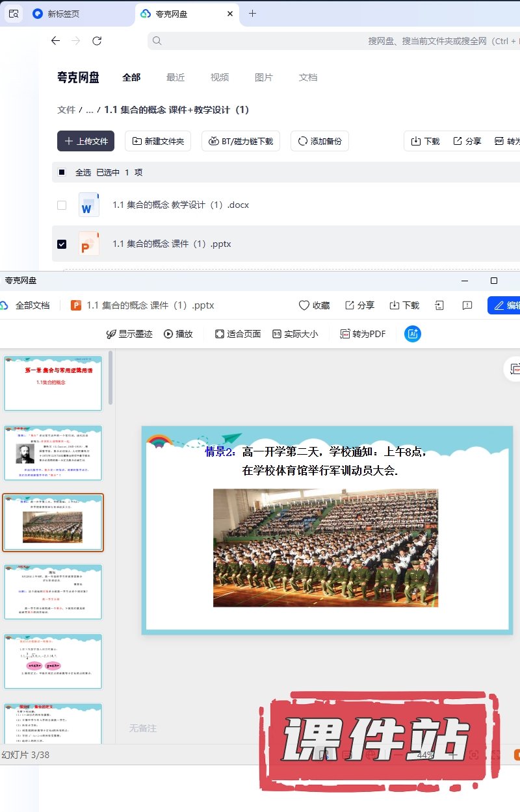The image size is (520, 812).
Task: Switch to the 文档 tab
Action: click(x=308, y=77)
